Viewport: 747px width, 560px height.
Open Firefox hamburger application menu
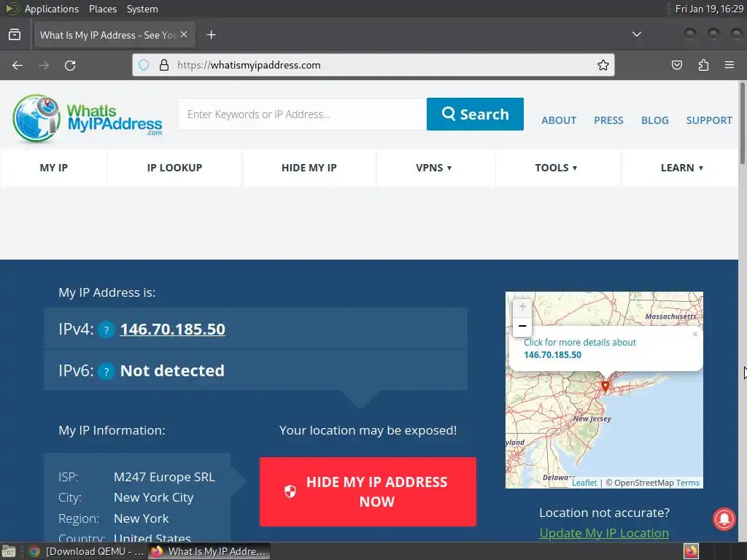pos(729,65)
